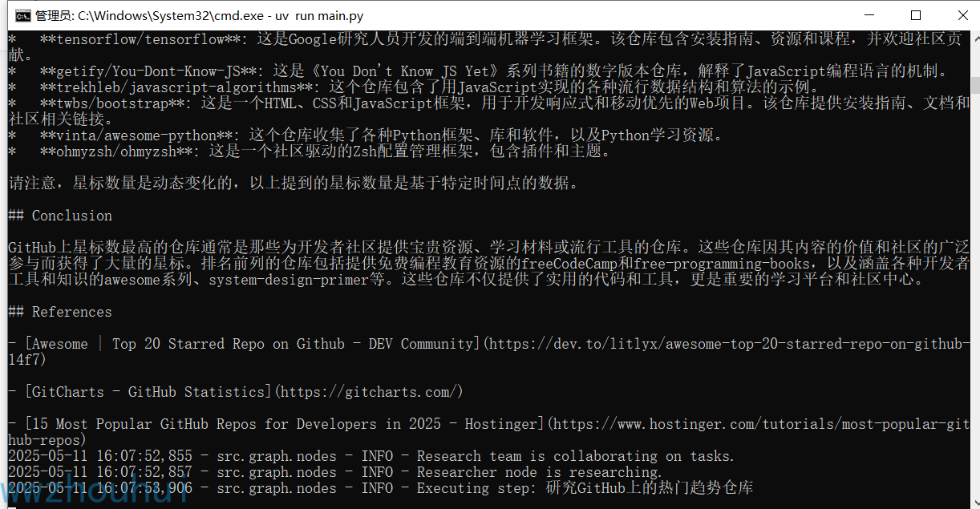The image size is (980, 509).
Task: Click '[Awesome | Top 20 Starred Repo' reference title
Action: 253,344
